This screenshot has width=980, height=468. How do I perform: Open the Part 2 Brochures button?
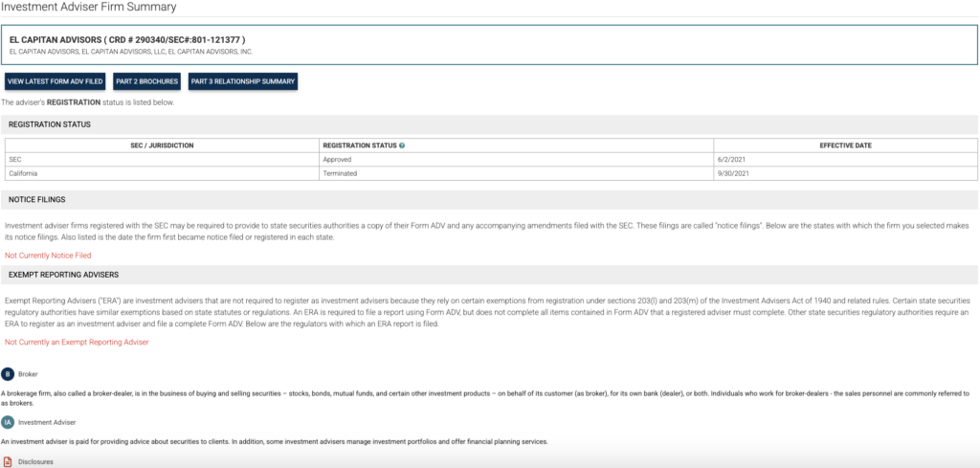point(147,81)
